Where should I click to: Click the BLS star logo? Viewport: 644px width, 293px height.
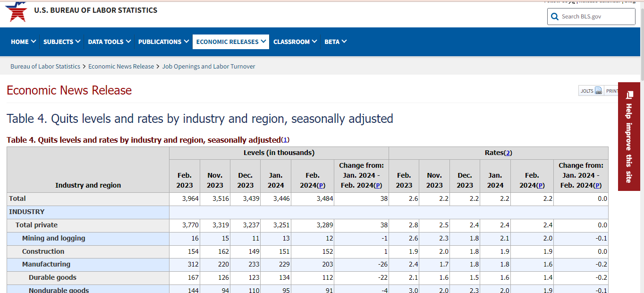(16, 11)
